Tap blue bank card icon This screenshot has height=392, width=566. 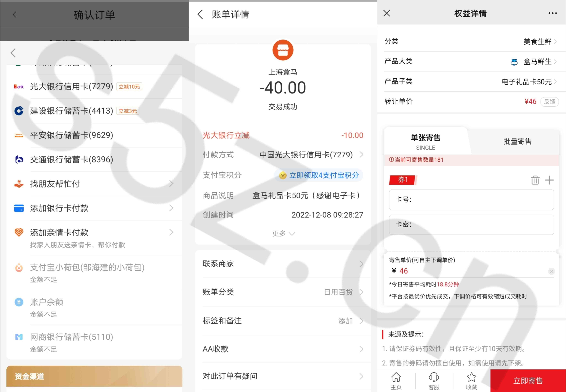click(19, 208)
